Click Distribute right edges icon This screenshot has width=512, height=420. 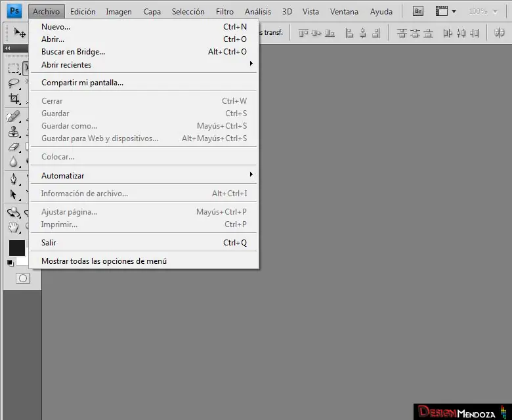(474, 33)
